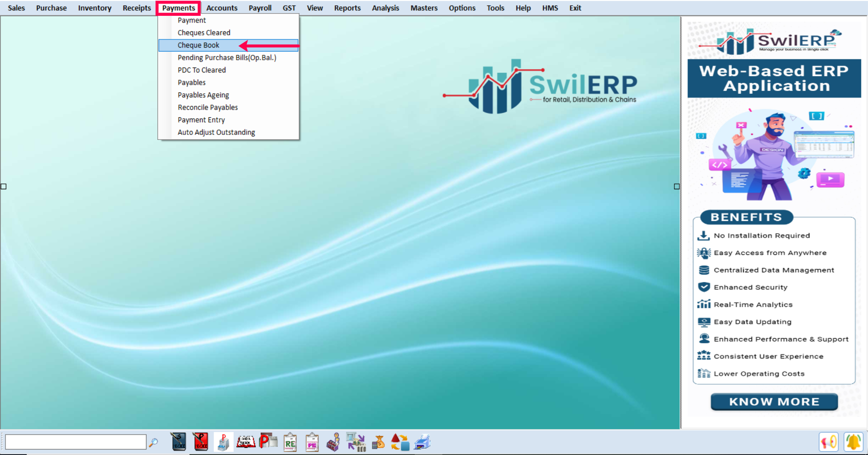Image resolution: width=868 pixels, height=455 pixels.
Task: Choose Payables menu entry
Action: click(228, 82)
